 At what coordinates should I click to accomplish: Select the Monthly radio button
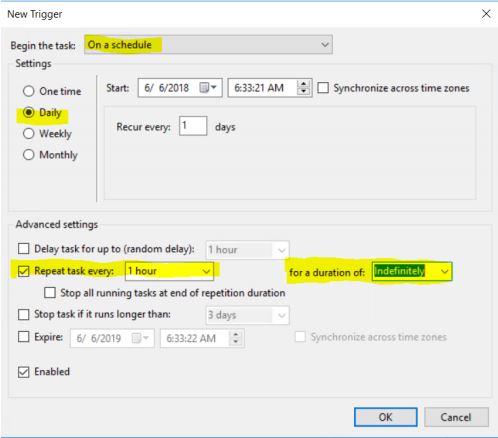coord(29,154)
